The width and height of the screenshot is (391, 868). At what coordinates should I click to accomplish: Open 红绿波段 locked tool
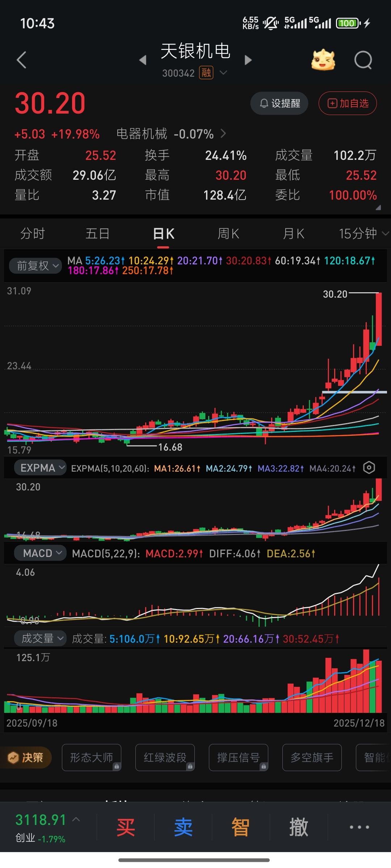coord(165,757)
